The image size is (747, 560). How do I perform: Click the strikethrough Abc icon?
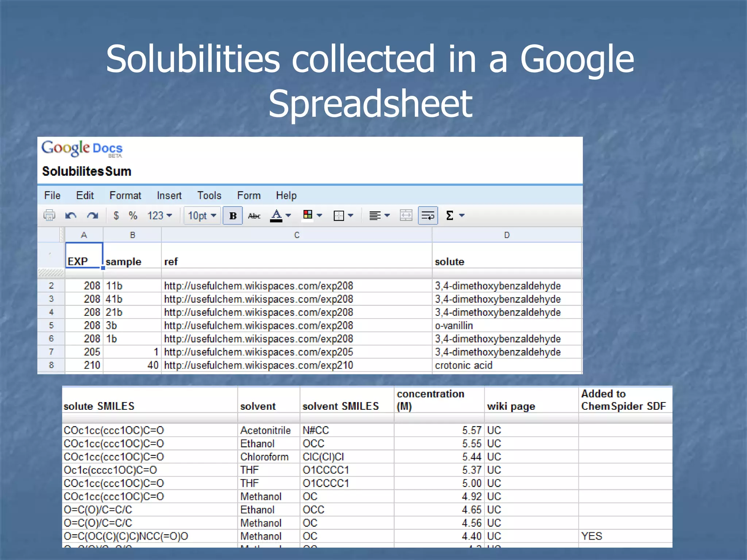[254, 215]
